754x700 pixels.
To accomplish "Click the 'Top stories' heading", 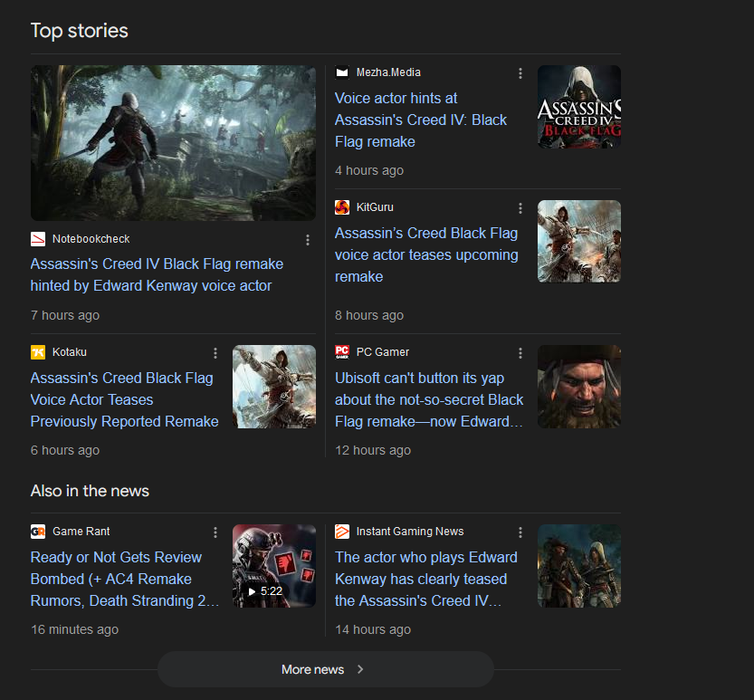I will [80, 31].
